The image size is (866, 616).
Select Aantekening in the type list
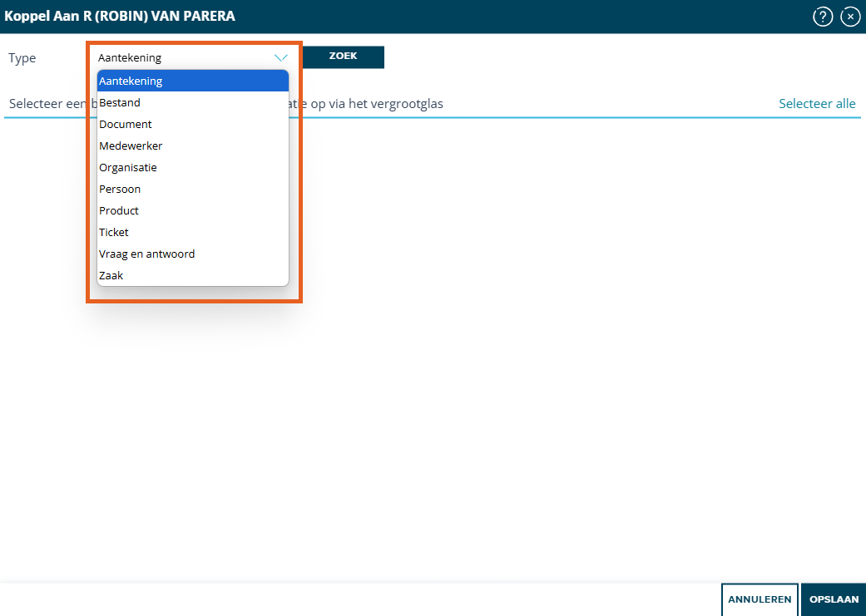[x=193, y=81]
